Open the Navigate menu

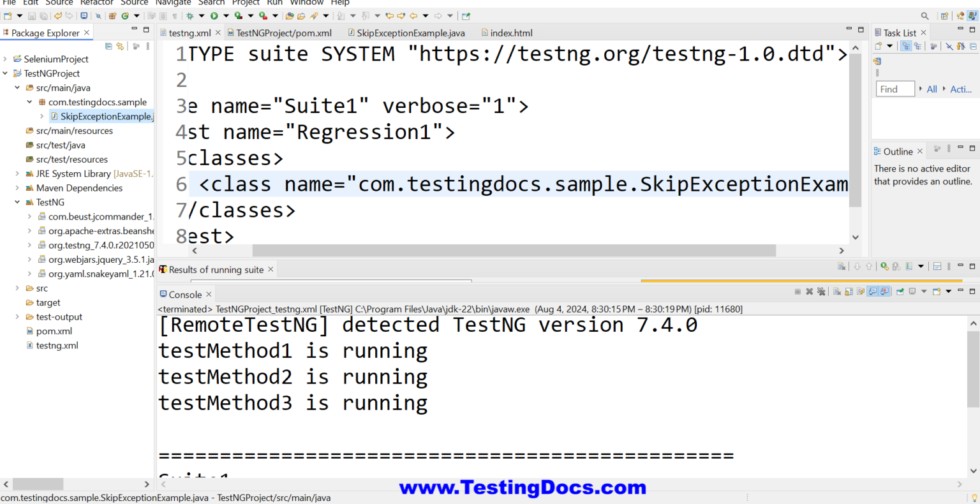click(x=173, y=3)
